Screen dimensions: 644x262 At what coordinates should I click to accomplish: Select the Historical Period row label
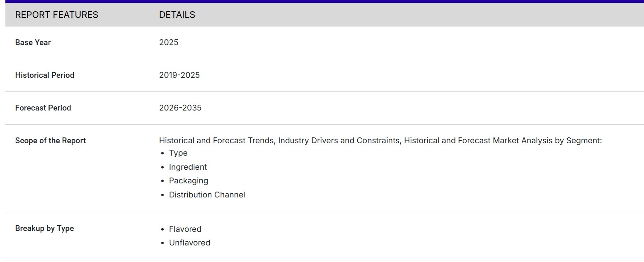coord(45,75)
